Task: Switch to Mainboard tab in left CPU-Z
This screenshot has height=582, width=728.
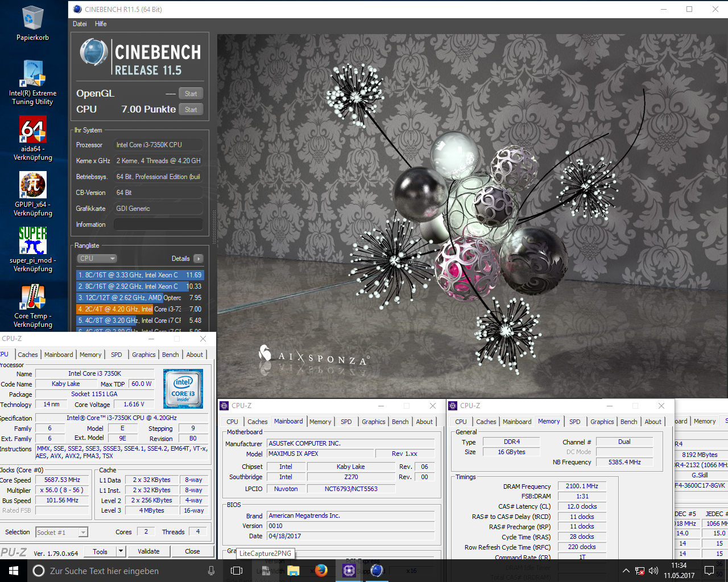Action: pos(59,355)
